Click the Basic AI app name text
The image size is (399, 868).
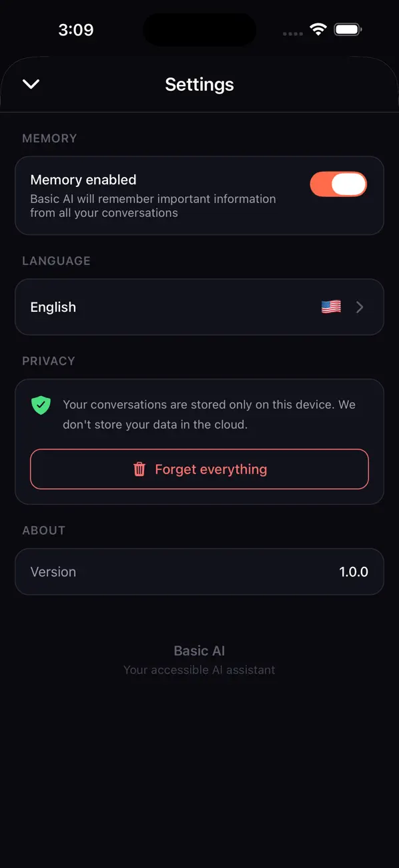(x=199, y=650)
